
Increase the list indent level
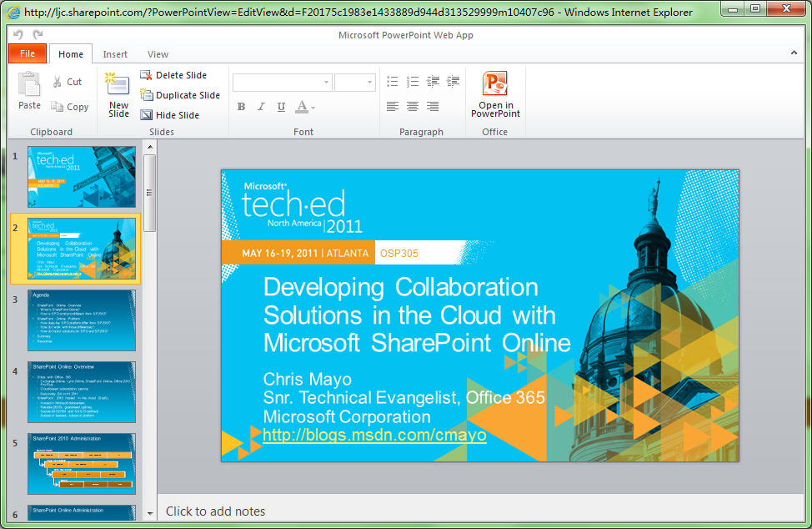pos(454,81)
